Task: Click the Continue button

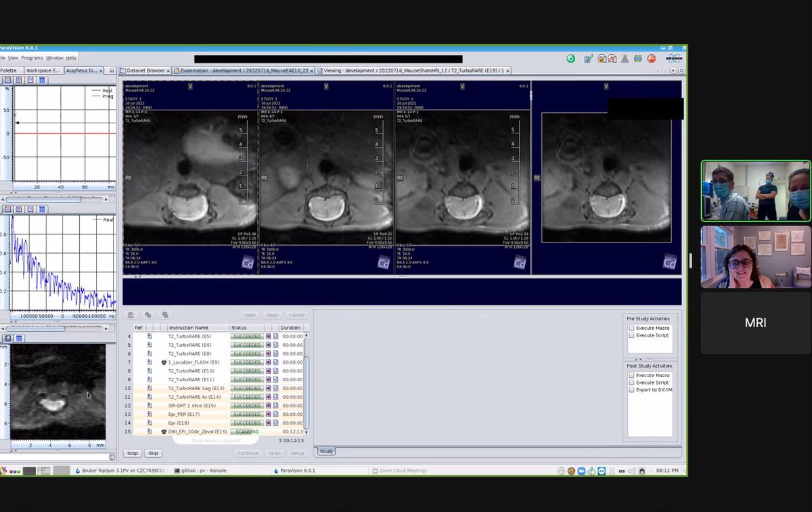Action: pos(248,453)
